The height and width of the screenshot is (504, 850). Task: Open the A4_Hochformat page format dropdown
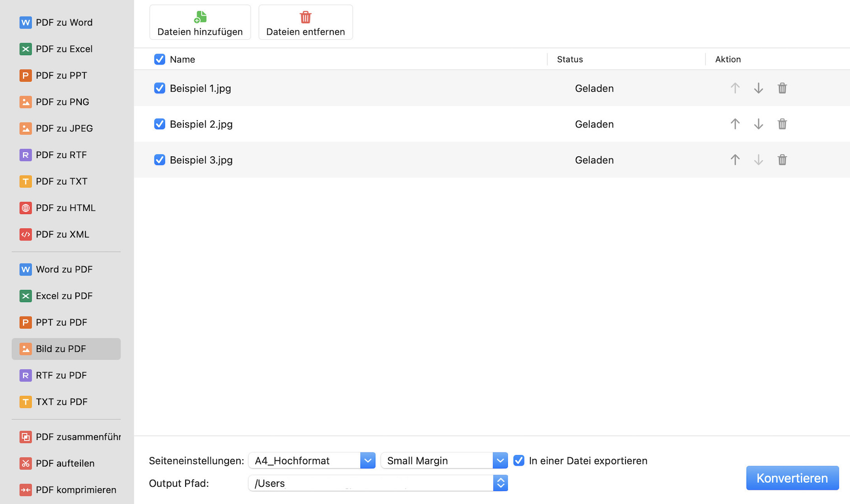[x=368, y=461]
